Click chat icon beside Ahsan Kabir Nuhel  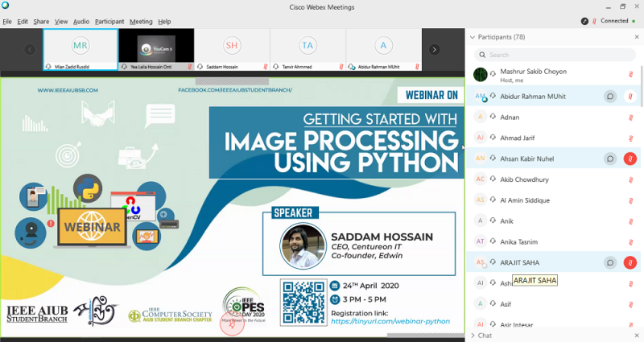click(x=611, y=159)
